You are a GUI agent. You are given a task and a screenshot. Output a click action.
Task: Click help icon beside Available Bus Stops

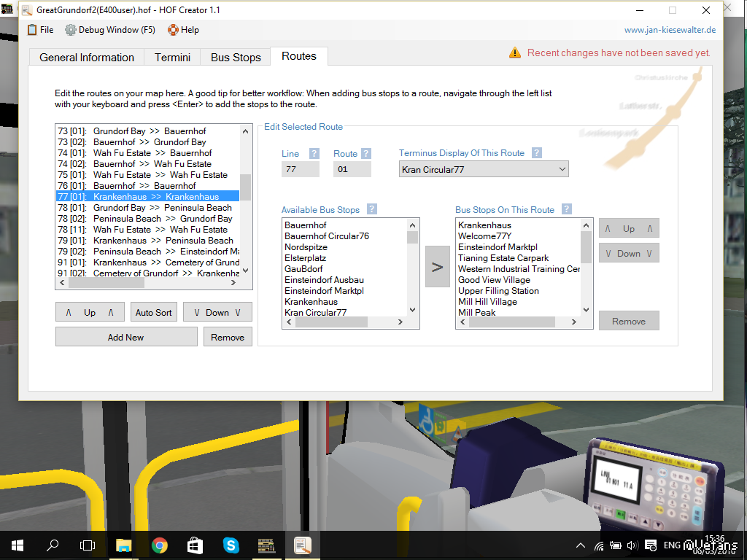click(x=372, y=210)
